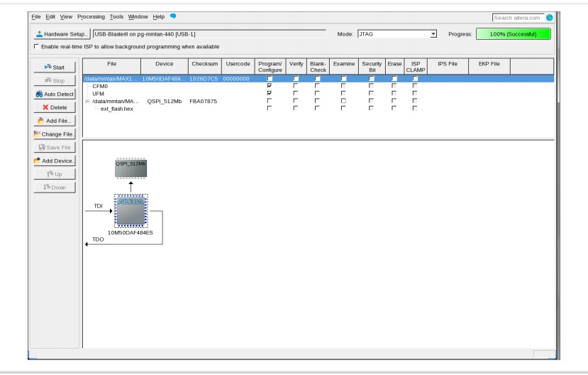The image size is (588, 375).
Task: Click the Change File button
Action: coord(55,134)
